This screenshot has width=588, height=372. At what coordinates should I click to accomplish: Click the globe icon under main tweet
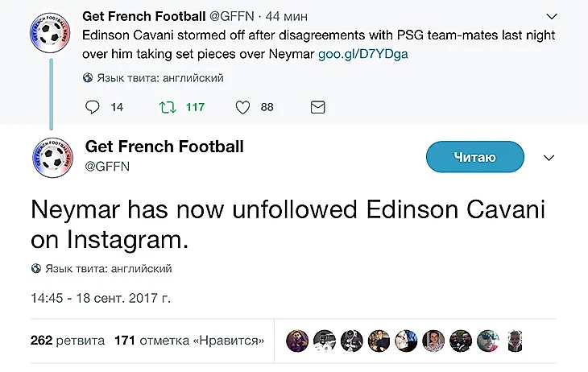point(36,269)
